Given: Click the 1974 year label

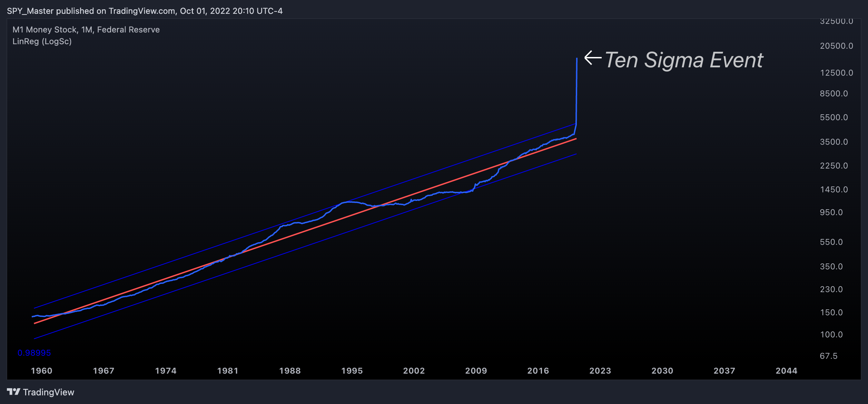Looking at the screenshot, I should pyautogui.click(x=166, y=371).
